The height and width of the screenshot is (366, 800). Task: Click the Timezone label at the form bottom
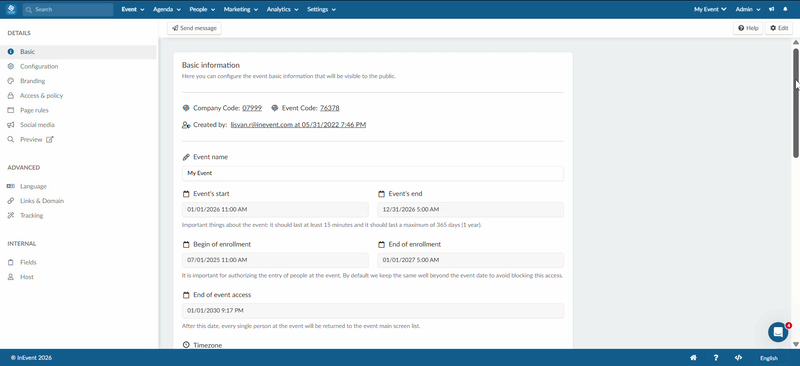point(208,345)
